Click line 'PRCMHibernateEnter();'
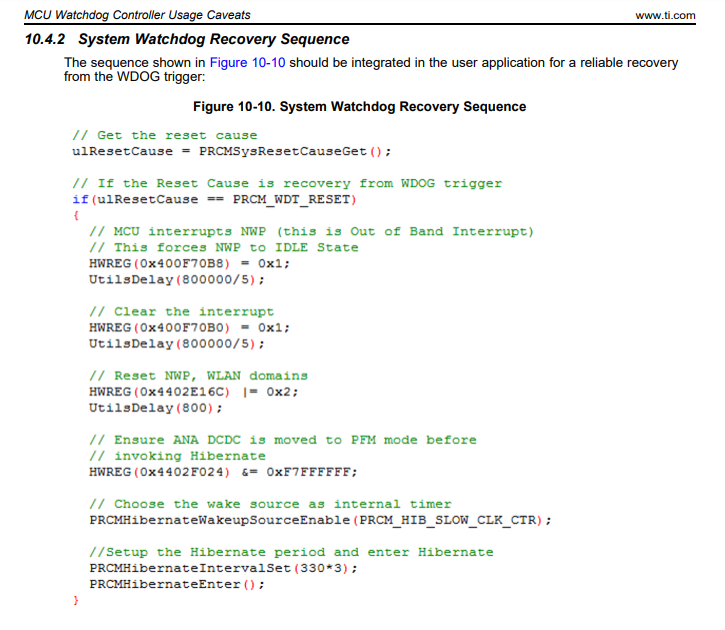Screen dimensions: 725x630 [x=177, y=585]
